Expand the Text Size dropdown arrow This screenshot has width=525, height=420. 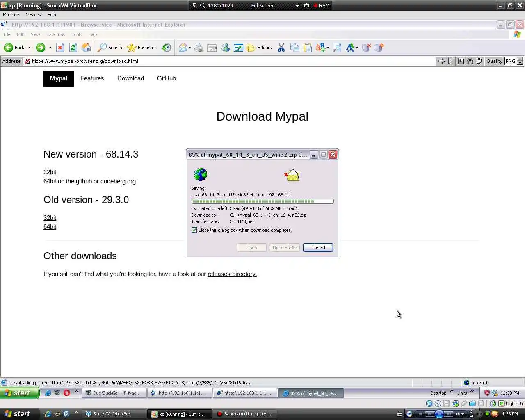357,48
